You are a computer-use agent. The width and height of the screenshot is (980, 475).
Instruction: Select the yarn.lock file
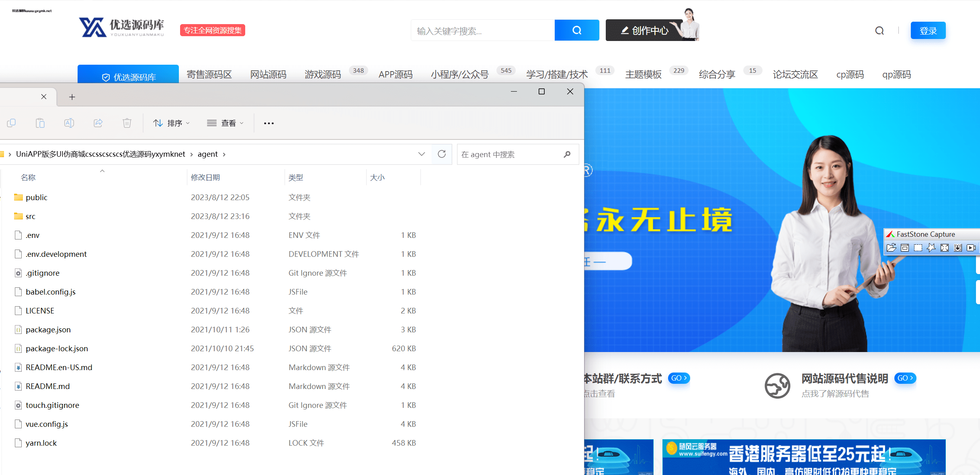coord(41,443)
